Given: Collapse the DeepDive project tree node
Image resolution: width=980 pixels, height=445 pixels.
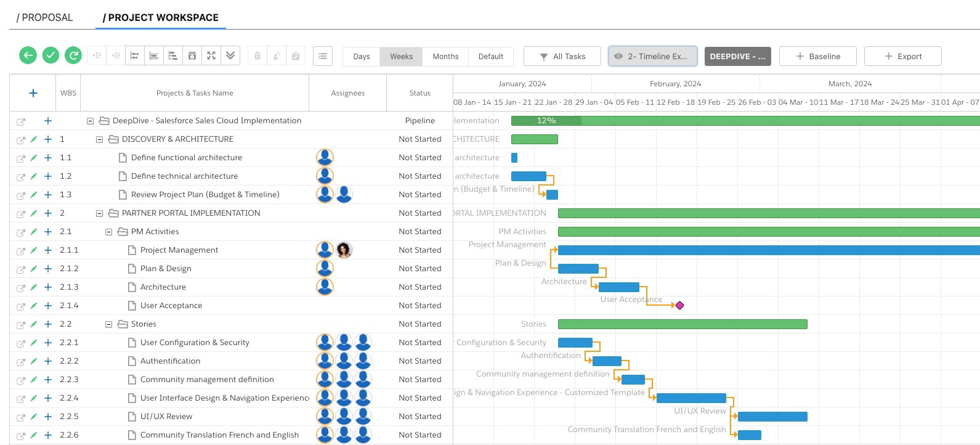Looking at the screenshot, I should pyautogui.click(x=90, y=121).
